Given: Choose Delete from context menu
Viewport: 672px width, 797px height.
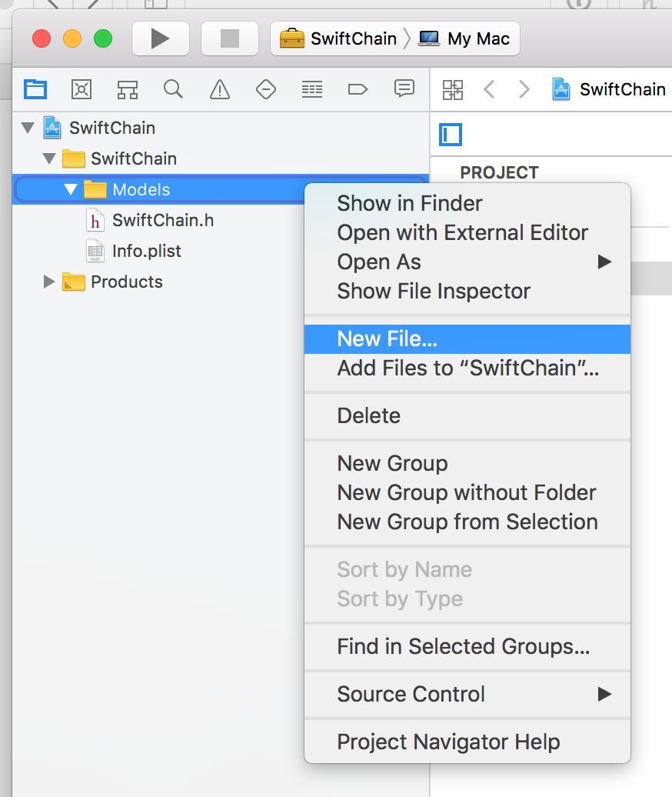Looking at the screenshot, I should [467, 415].
